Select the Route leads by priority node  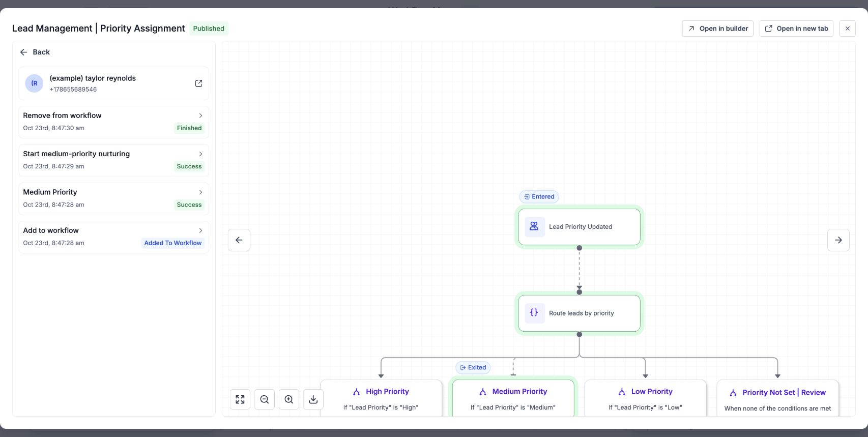(x=580, y=313)
